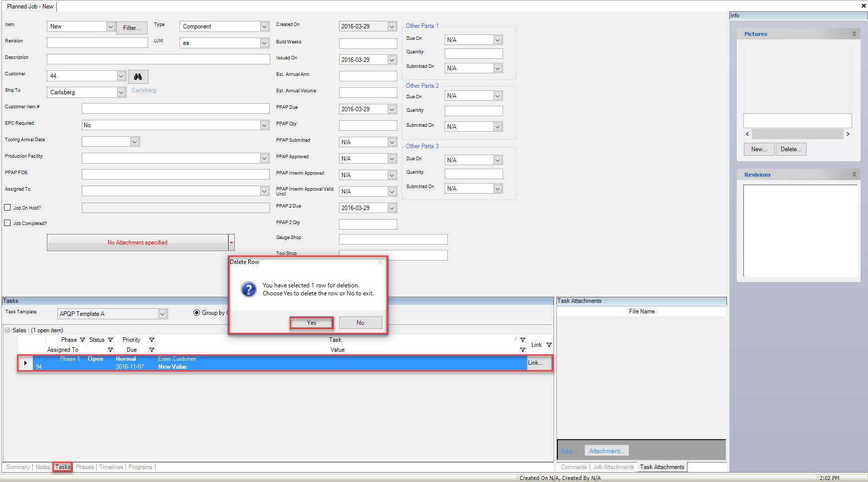This screenshot has height=482, width=868.
Task: Click the Phase column filter icon
Action: coord(83,340)
